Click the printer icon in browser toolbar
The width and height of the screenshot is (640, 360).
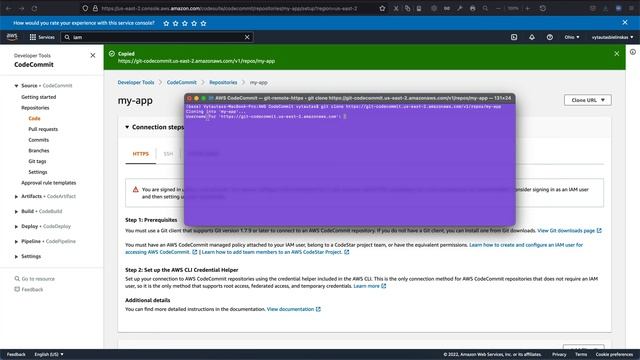(473, 8)
